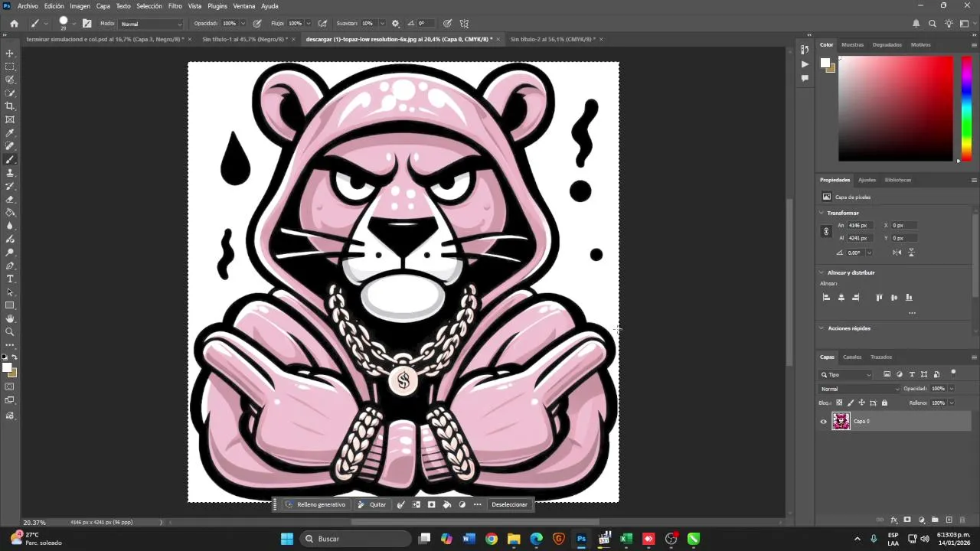Open layer blend mode Normal dropdown
980x551 pixels.
click(861, 389)
